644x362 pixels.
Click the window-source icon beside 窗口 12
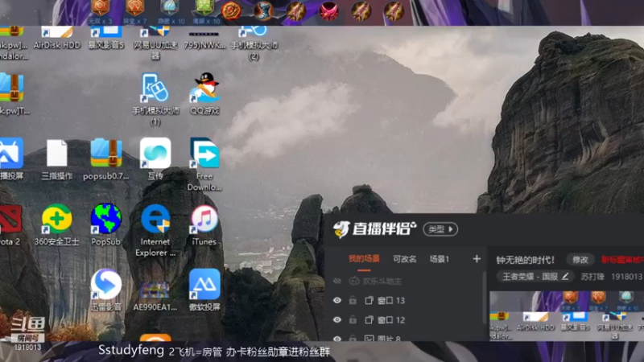pos(369,319)
